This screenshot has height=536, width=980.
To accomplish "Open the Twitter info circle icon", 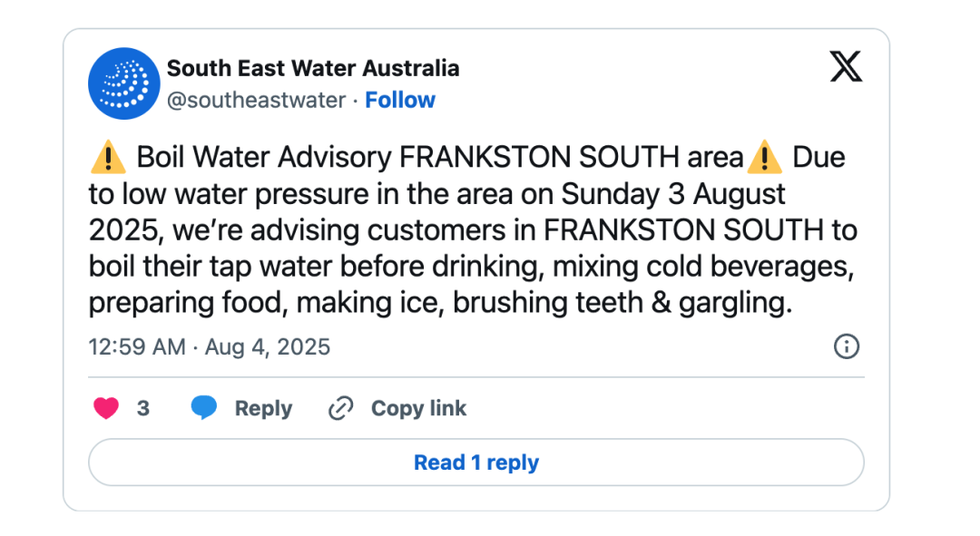I will 846,346.
